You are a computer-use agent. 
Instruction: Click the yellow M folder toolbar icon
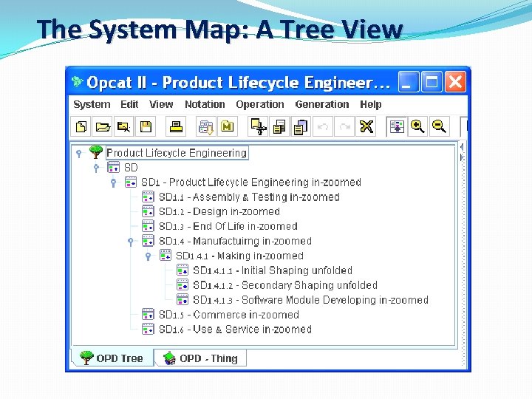click(228, 126)
